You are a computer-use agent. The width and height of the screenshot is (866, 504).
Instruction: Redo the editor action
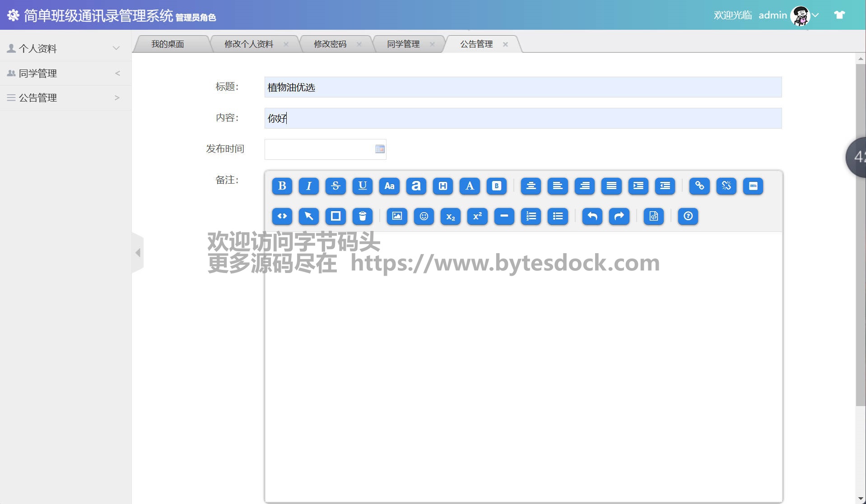pos(619,216)
